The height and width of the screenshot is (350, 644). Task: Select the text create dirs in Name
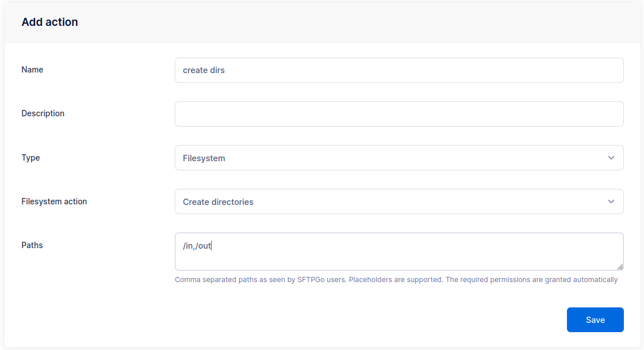tap(203, 70)
